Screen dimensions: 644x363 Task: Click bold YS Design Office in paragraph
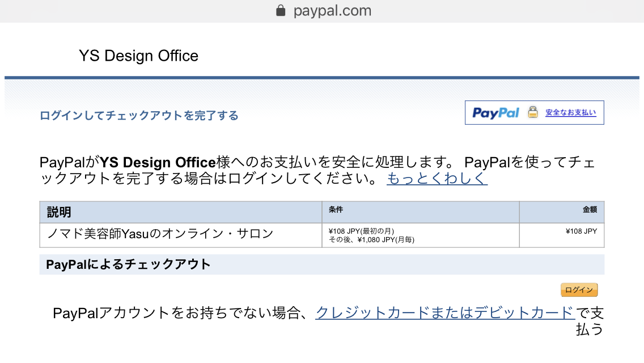158,162
